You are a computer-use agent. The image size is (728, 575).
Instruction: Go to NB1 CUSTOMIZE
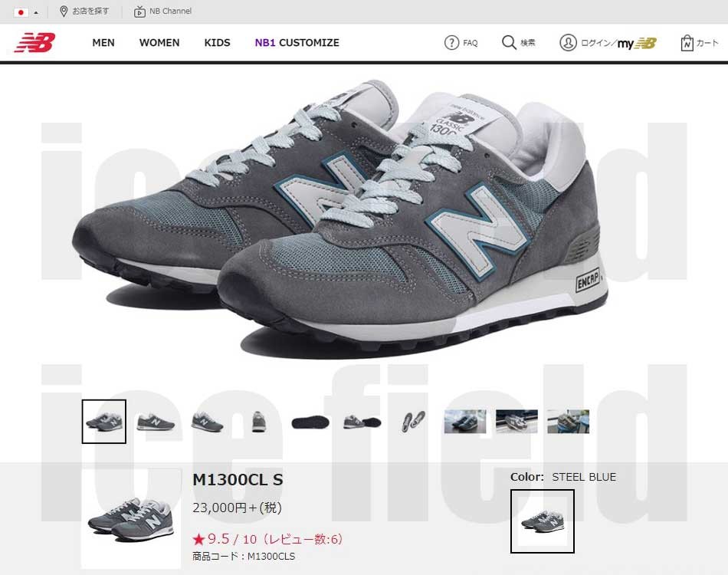(x=297, y=43)
